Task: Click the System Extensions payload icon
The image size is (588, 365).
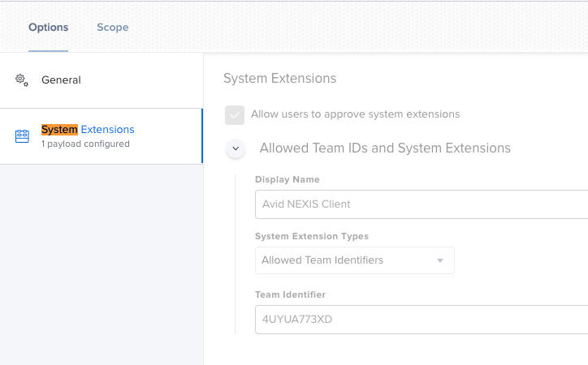Action: point(22,136)
